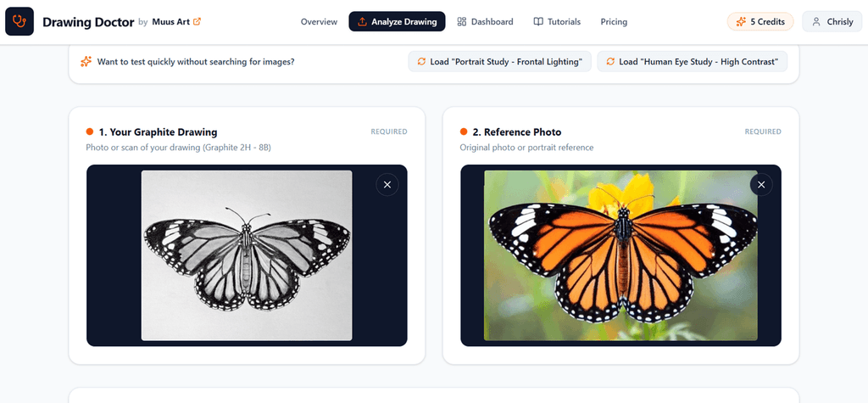Click the orange monarch butterfly reference photo
The height and width of the screenshot is (403, 868).
pyautogui.click(x=620, y=255)
